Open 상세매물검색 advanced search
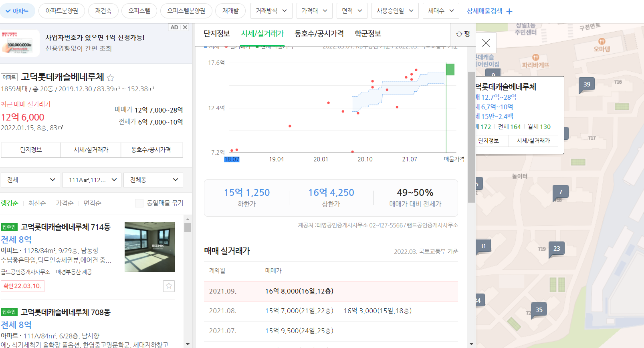The width and height of the screenshot is (644, 348). point(490,11)
